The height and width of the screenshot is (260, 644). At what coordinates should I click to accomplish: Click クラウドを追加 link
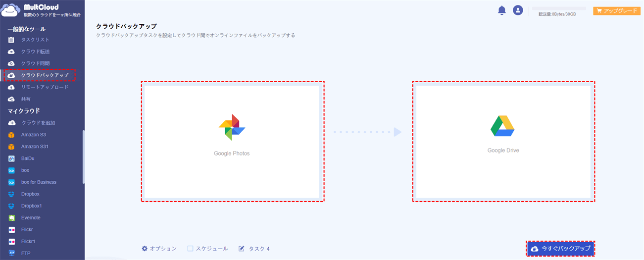(38, 123)
